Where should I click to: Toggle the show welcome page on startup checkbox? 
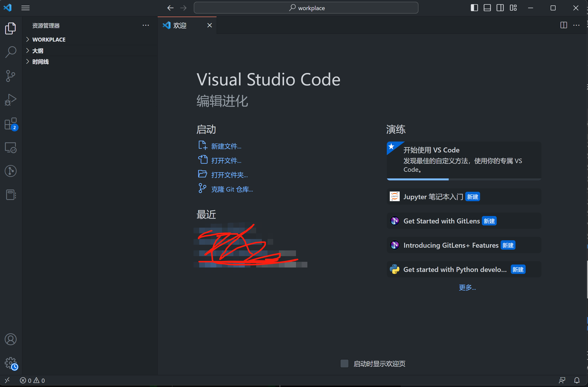pyautogui.click(x=344, y=363)
